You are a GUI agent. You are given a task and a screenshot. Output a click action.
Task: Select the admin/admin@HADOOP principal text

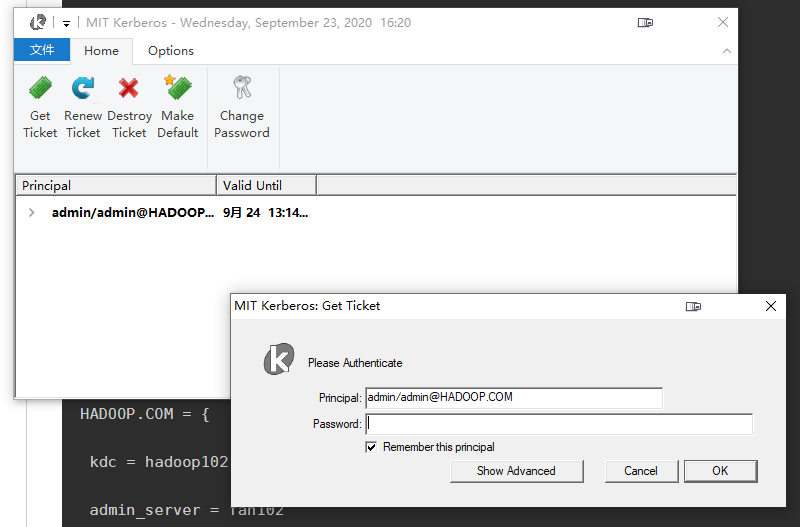click(133, 213)
